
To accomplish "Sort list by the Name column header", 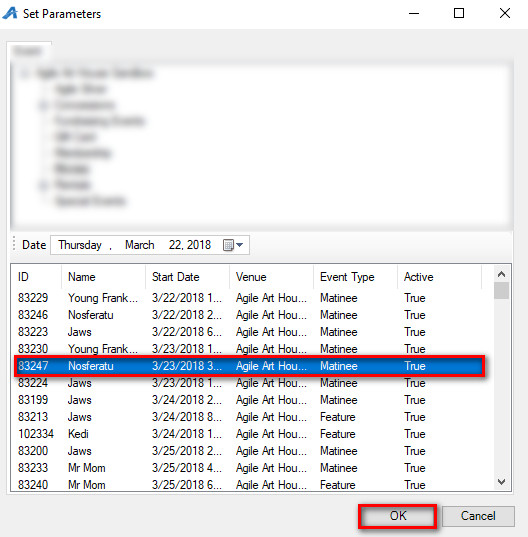I will point(103,277).
